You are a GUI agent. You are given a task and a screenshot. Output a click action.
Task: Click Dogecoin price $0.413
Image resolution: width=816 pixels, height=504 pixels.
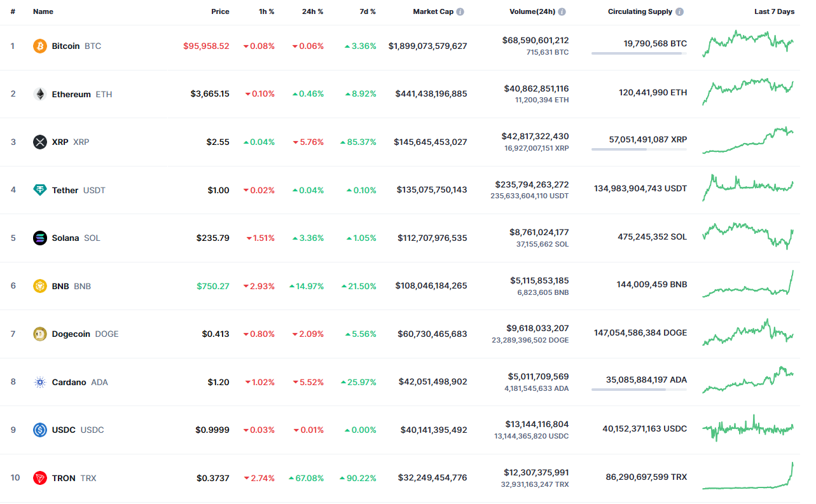point(216,334)
